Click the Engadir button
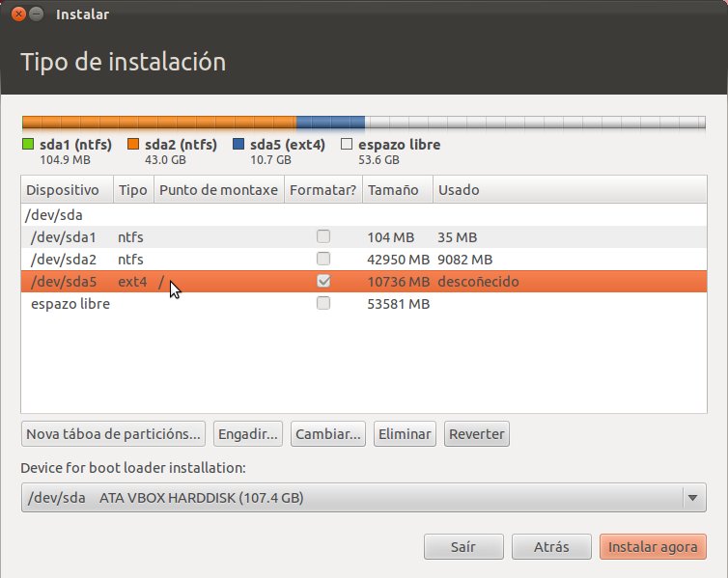 point(248,433)
